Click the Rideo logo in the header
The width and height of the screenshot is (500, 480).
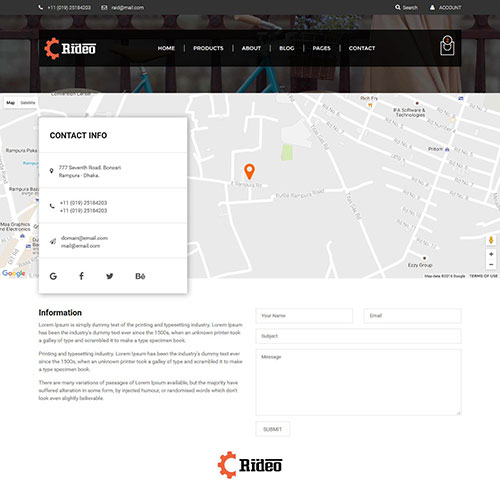(70, 48)
